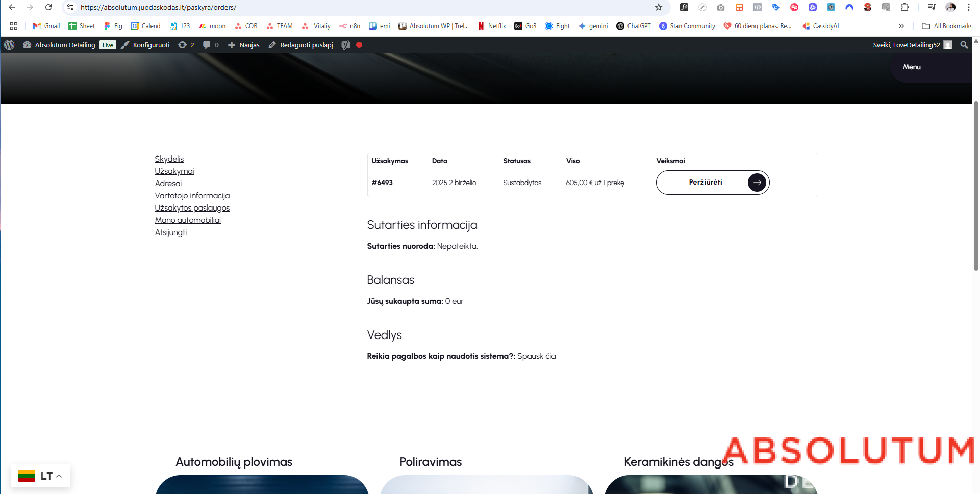Click the WordPress logo in admin bar
This screenshot has height=494, width=980.
(9, 45)
